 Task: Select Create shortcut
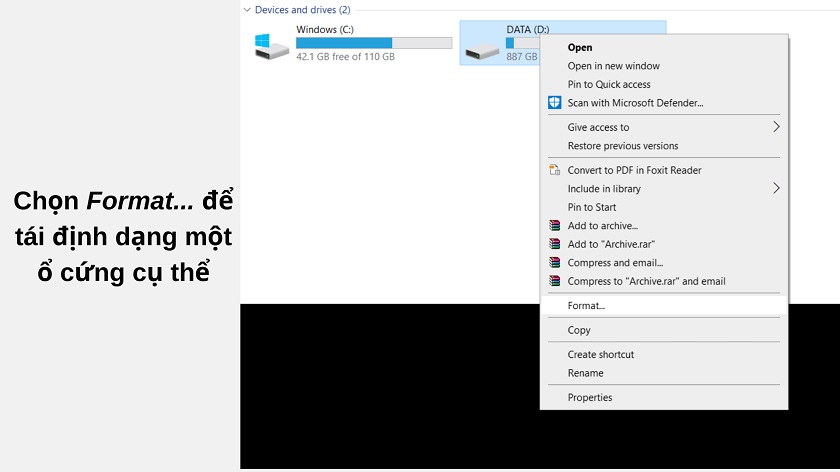[x=664, y=354]
